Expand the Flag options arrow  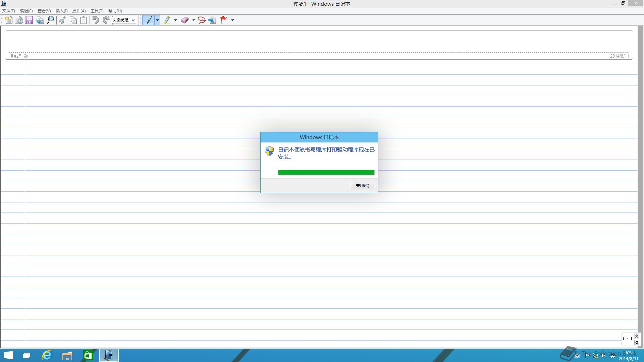point(232,20)
